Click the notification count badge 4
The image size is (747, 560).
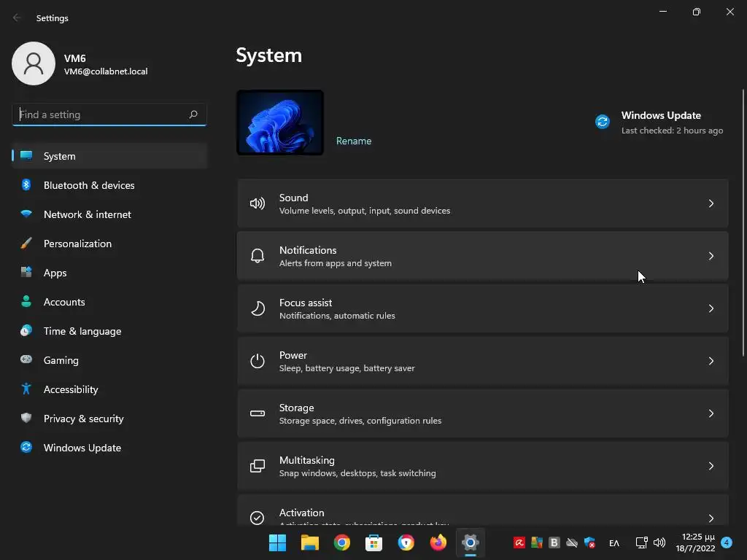(x=727, y=542)
